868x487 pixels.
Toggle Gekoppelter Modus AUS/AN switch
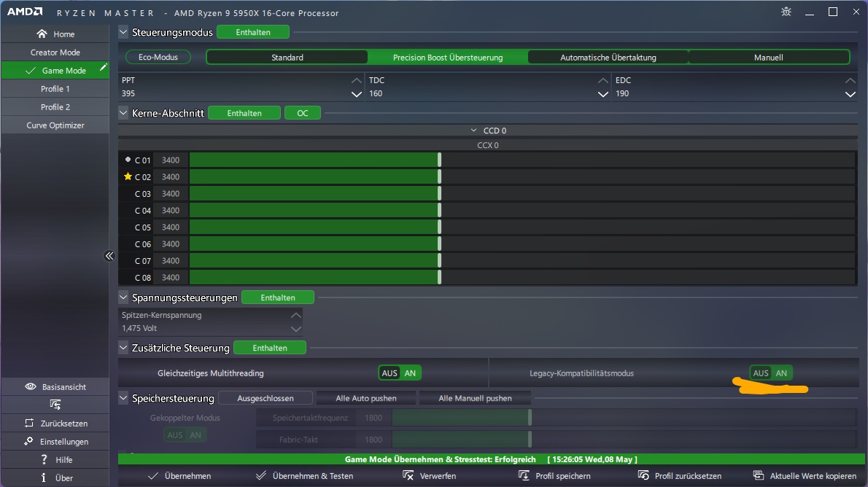[x=185, y=435]
